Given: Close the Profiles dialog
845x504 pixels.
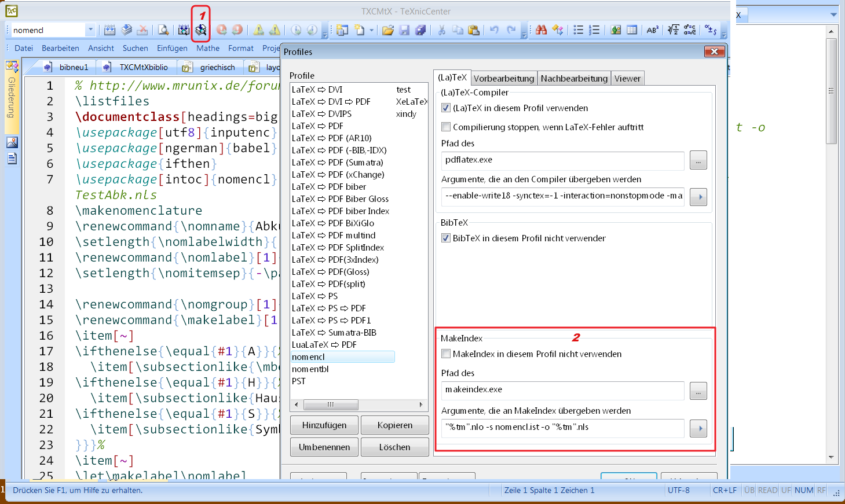Looking at the screenshot, I should click(x=714, y=51).
